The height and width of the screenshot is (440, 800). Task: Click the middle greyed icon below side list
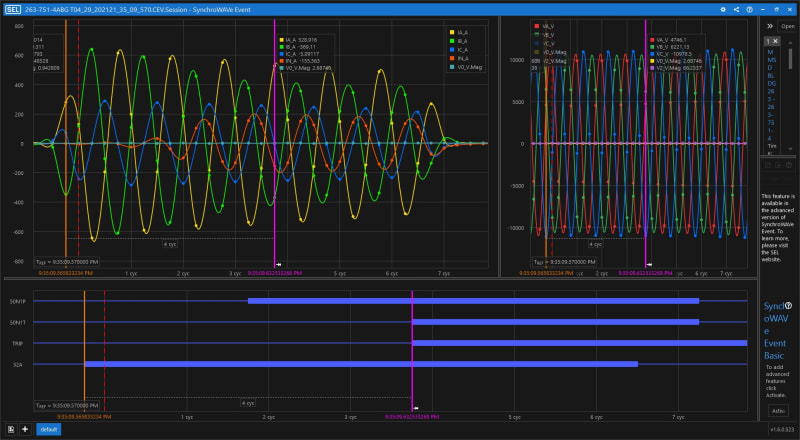[x=778, y=165]
